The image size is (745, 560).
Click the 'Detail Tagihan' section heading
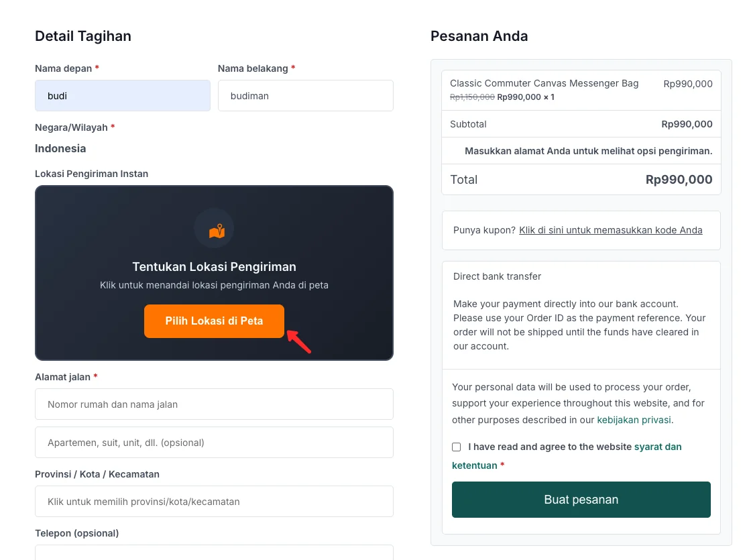pyautogui.click(x=82, y=36)
